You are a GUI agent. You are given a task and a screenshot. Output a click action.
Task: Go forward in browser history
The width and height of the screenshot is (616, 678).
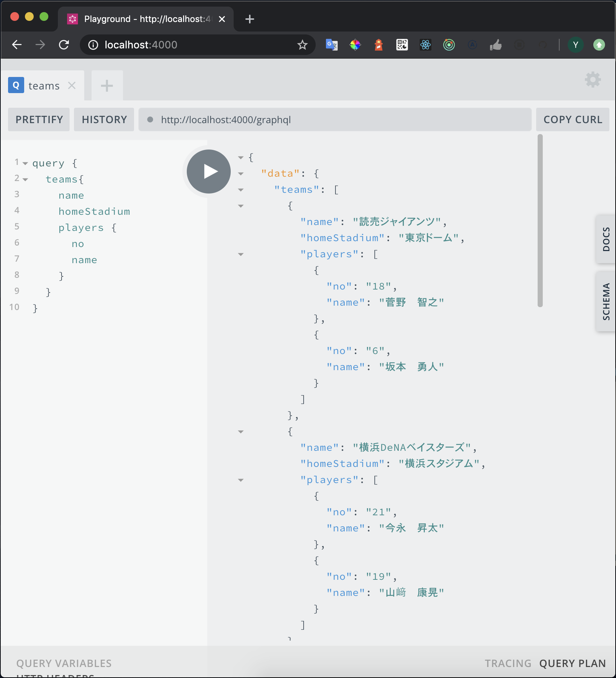(40, 45)
